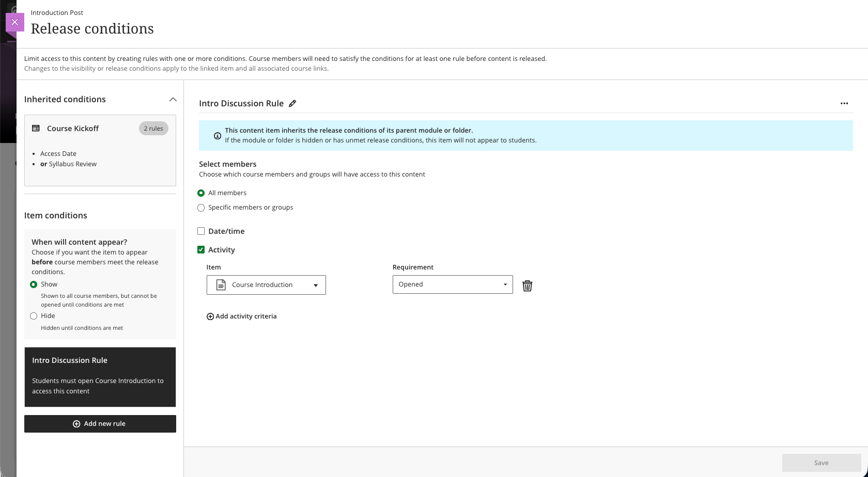Open the Item dropdown showing Course Introduction
868x477 pixels.
[316, 284]
